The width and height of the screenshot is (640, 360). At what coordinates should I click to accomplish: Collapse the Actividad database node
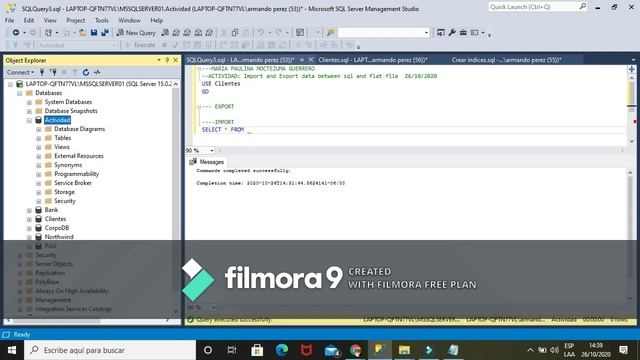point(29,120)
